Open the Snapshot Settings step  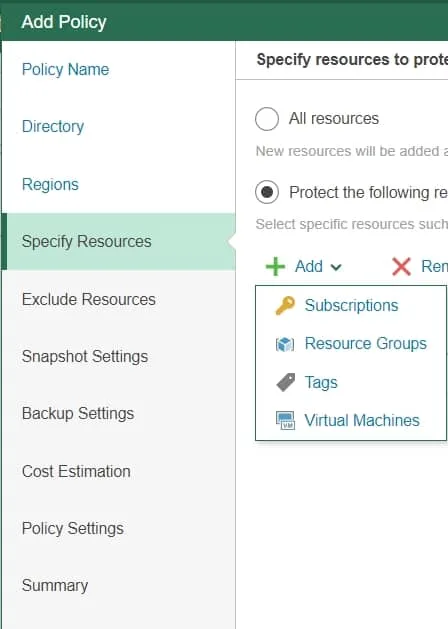tap(85, 357)
